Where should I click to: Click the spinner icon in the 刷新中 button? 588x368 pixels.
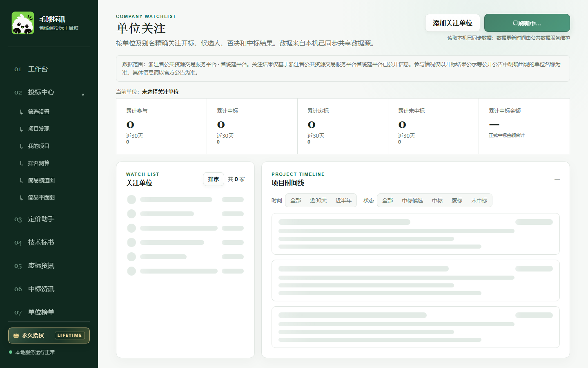(515, 23)
